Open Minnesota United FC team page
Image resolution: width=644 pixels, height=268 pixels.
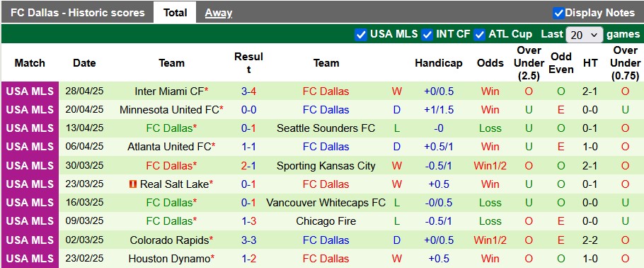[x=169, y=110]
